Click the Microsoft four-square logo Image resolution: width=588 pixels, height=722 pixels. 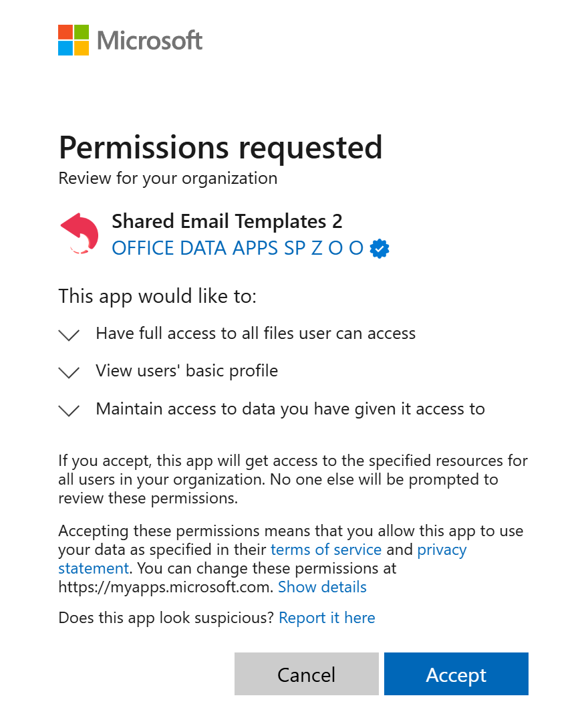[x=73, y=39]
